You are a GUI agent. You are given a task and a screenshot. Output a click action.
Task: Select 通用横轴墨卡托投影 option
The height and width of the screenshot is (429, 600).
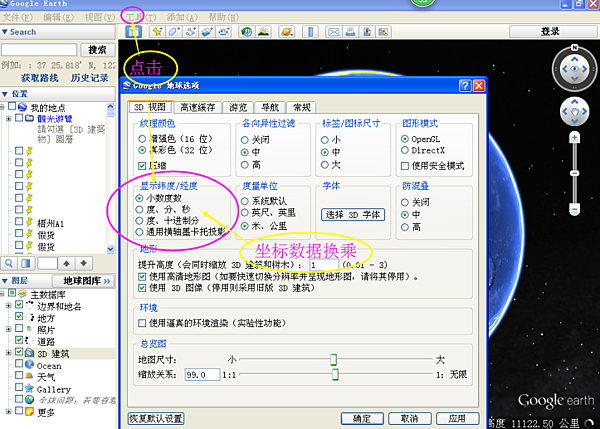[x=180, y=232]
